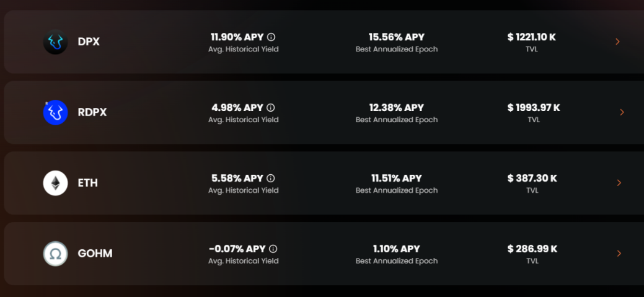644x297 pixels.
Task: Click the $ 1221.10 K TVL value
Action: point(531,37)
